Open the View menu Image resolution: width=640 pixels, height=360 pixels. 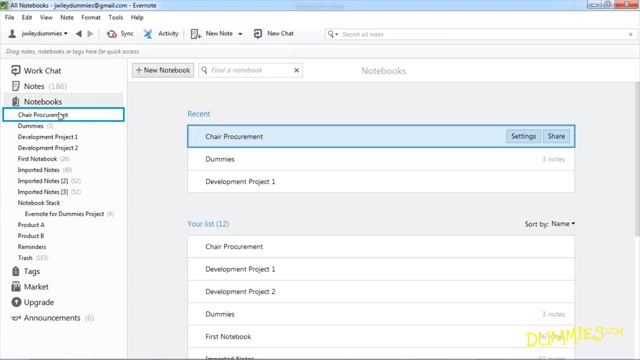(x=46, y=18)
